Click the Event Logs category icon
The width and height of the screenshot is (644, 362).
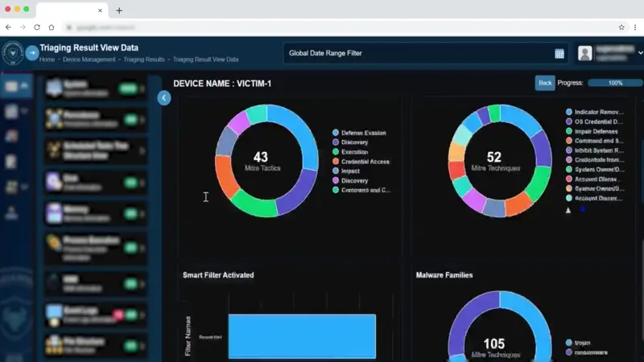pyautogui.click(x=54, y=315)
